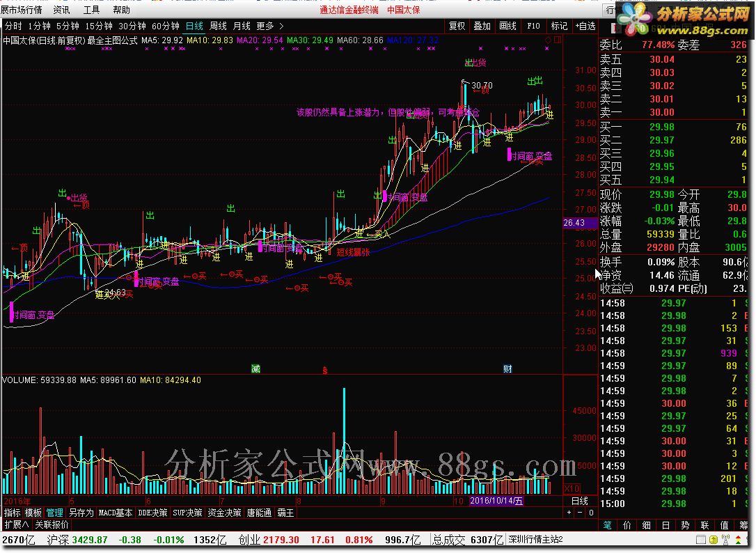Open the 工具 menu
The image size is (756, 553).
(x=91, y=10)
